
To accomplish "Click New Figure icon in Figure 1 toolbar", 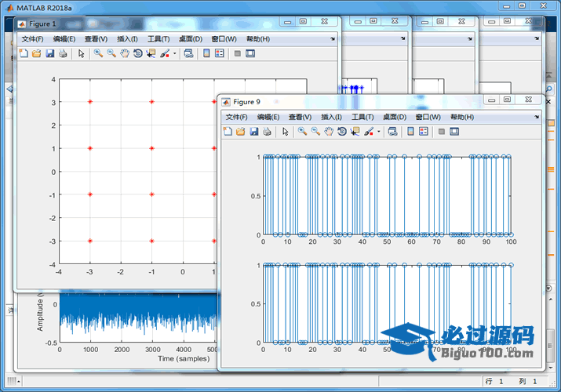I will [24, 53].
